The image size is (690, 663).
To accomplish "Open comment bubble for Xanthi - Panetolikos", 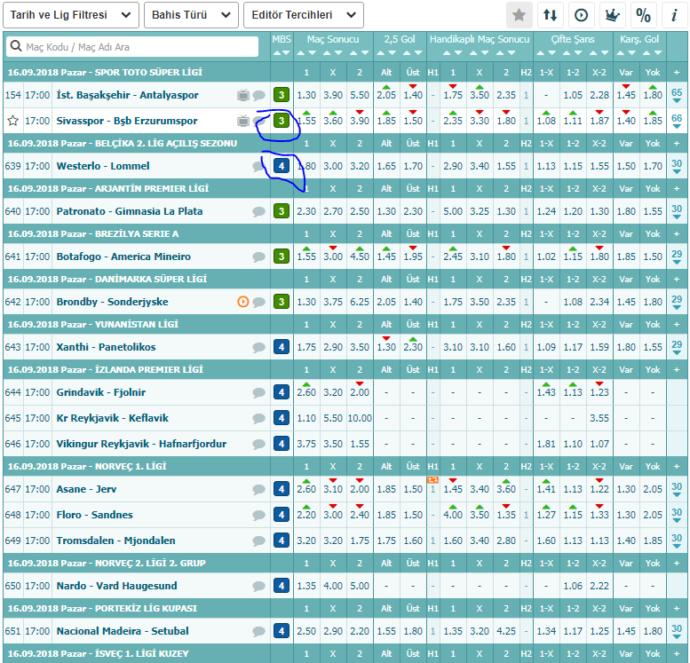I will (x=259, y=348).
